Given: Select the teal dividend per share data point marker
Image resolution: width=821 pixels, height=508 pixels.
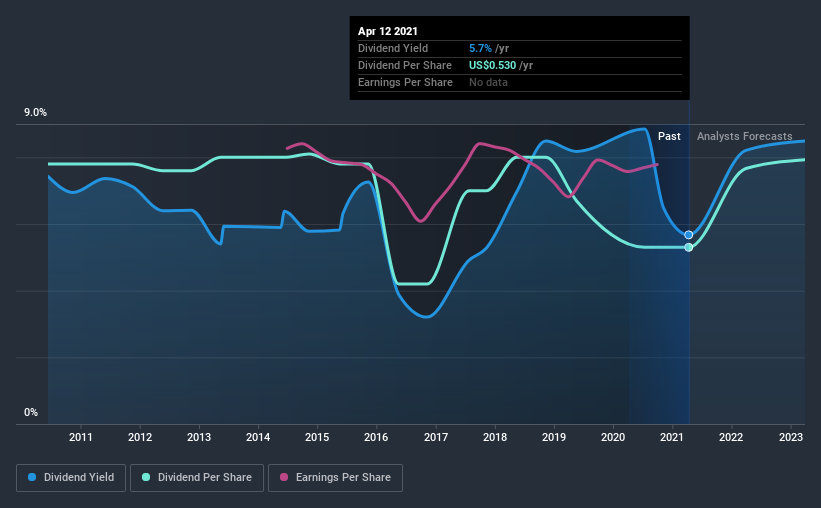Looking at the screenshot, I should pyautogui.click(x=689, y=247).
